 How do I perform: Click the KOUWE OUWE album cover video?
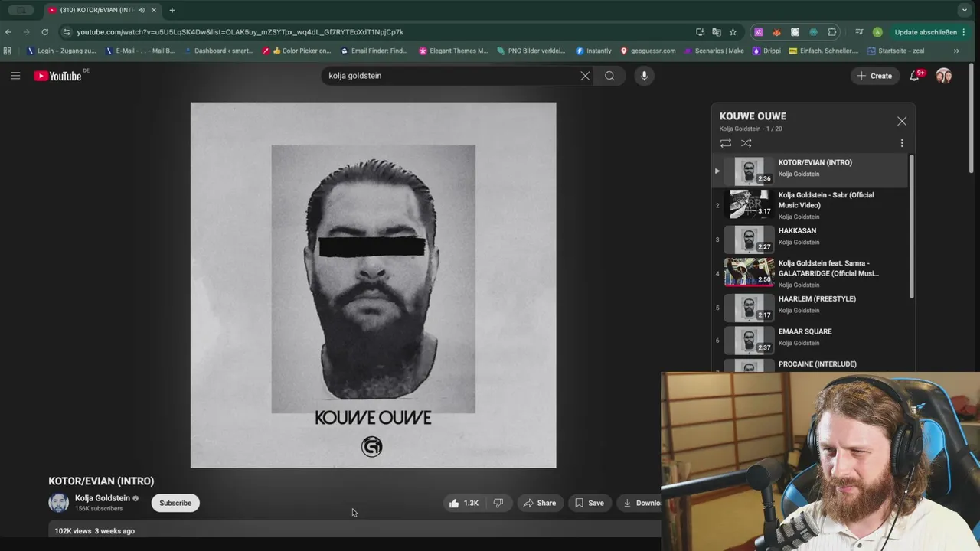[374, 285]
